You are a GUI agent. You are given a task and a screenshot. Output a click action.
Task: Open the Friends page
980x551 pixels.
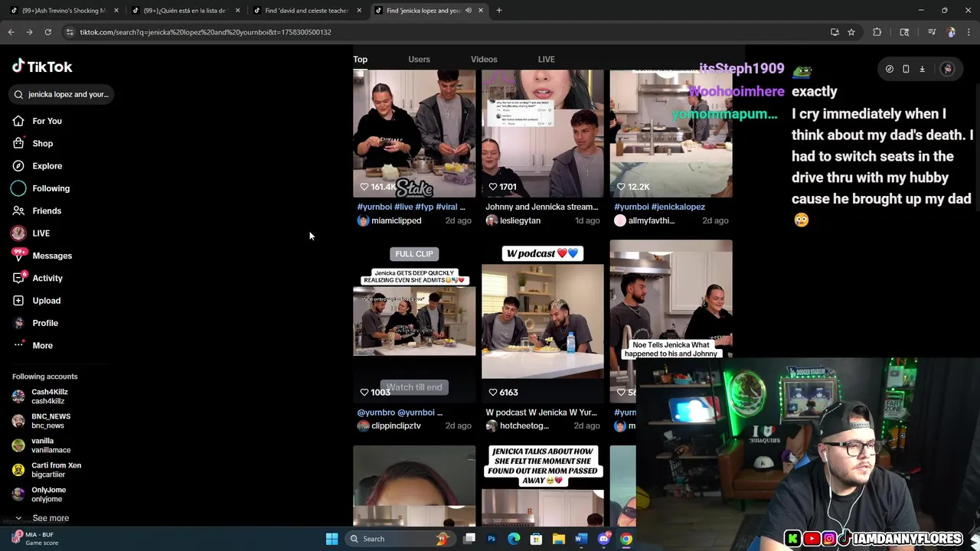(x=36, y=210)
